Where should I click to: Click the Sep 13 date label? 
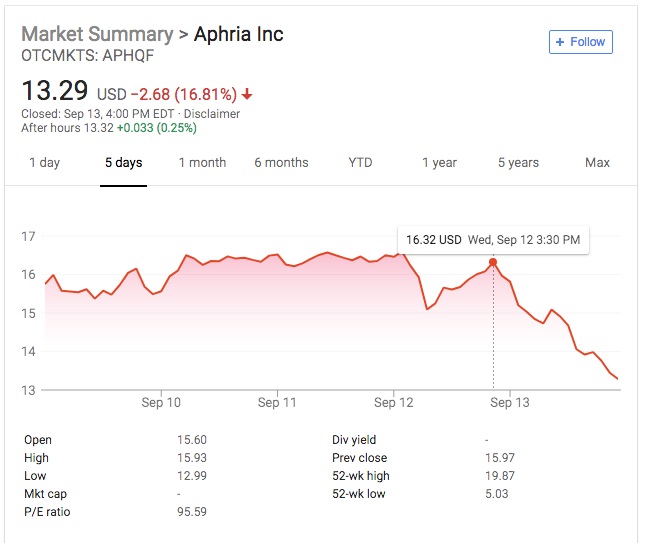(x=509, y=403)
